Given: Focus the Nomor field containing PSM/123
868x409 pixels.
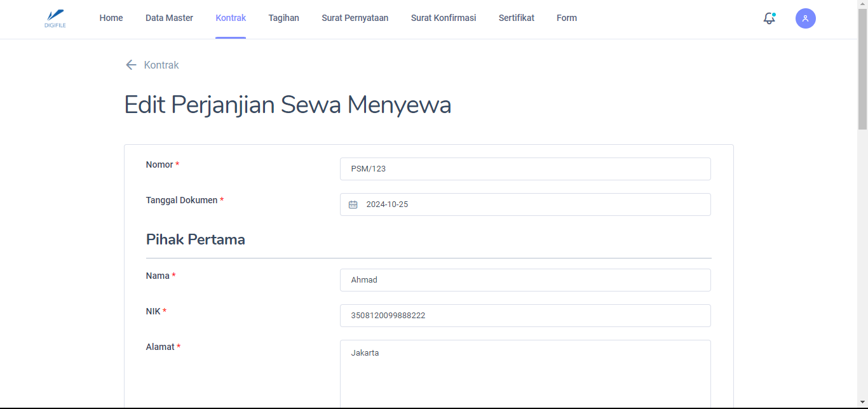Looking at the screenshot, I should [x=525, y=169].
